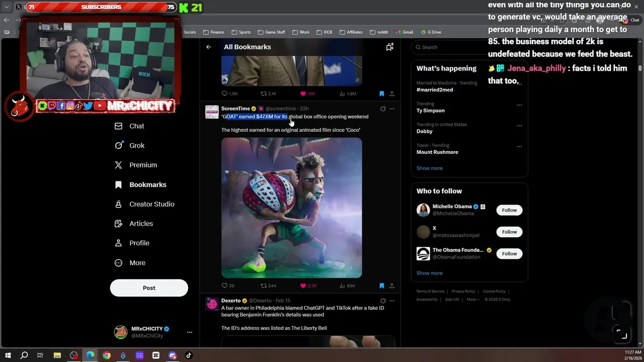Open options for the Mount Rushmore trend
This screenshot has height=362, width=644.
[x=519, y=147]
